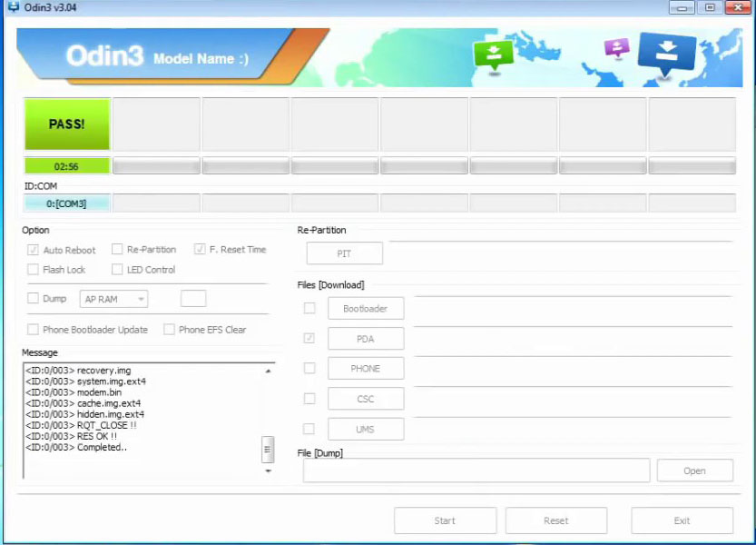Click the PHONE file button
Image resolution: width=756 pixels, height=545 pixels.
(366, 369)
